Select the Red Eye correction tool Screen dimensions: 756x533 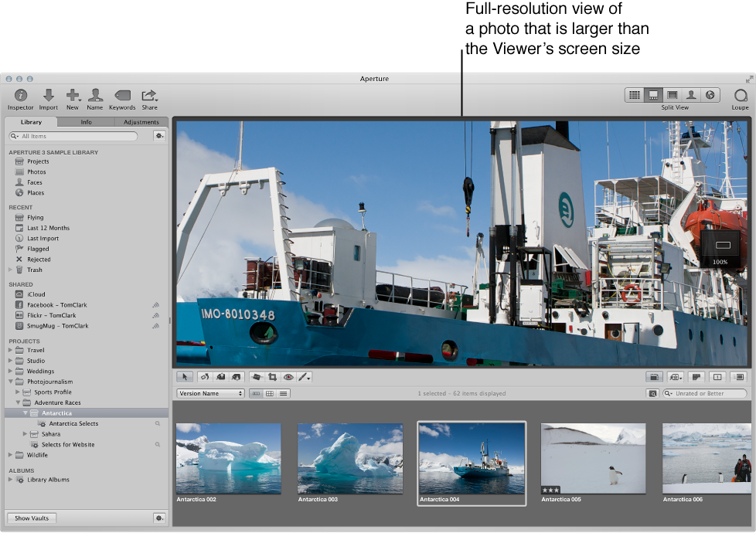coord(288,377)
